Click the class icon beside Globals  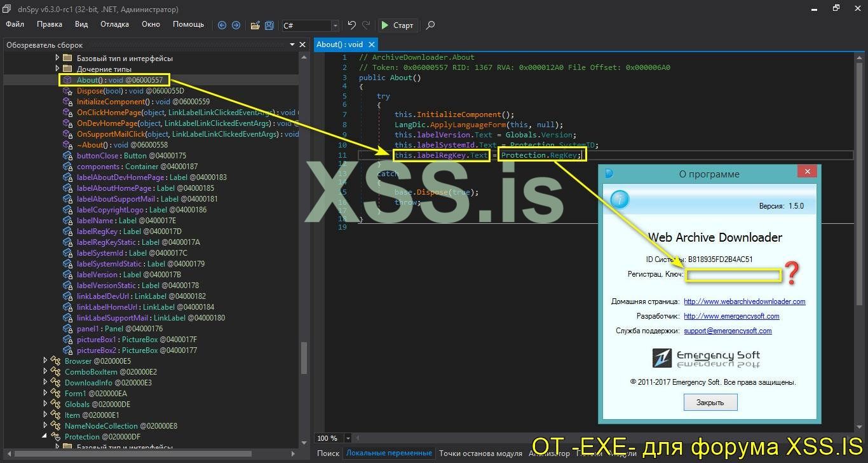pyautogui.click(x=56, y=404)
